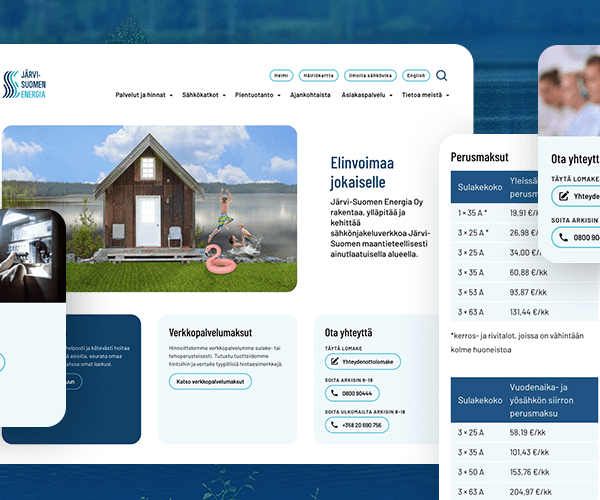
Task: Select the 131,44 €/kk price cell
Action: coord(529,312)
